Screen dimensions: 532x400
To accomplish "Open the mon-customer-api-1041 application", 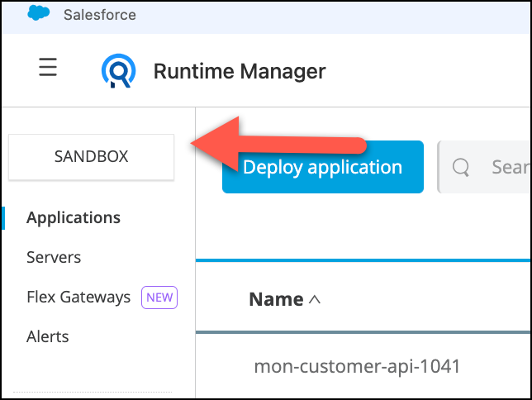I will [356, 365].
